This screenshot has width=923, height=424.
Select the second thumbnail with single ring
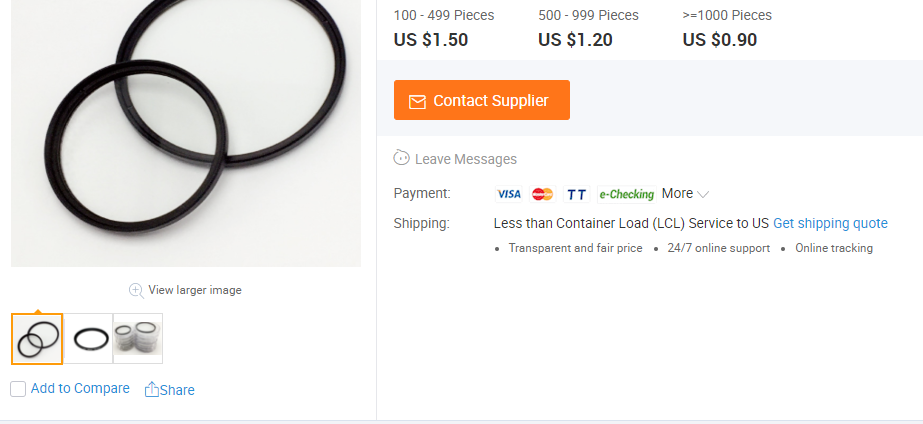pos(88,339)
